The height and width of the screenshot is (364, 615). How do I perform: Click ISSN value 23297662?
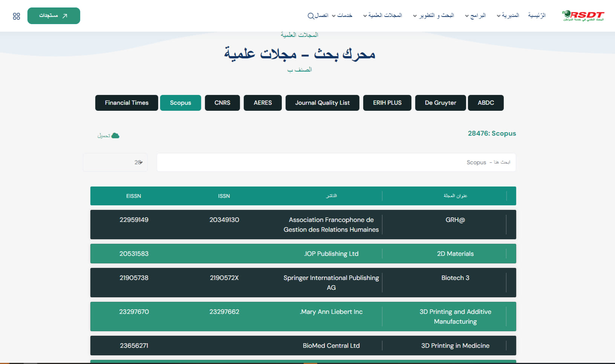(x=224, y=312)
